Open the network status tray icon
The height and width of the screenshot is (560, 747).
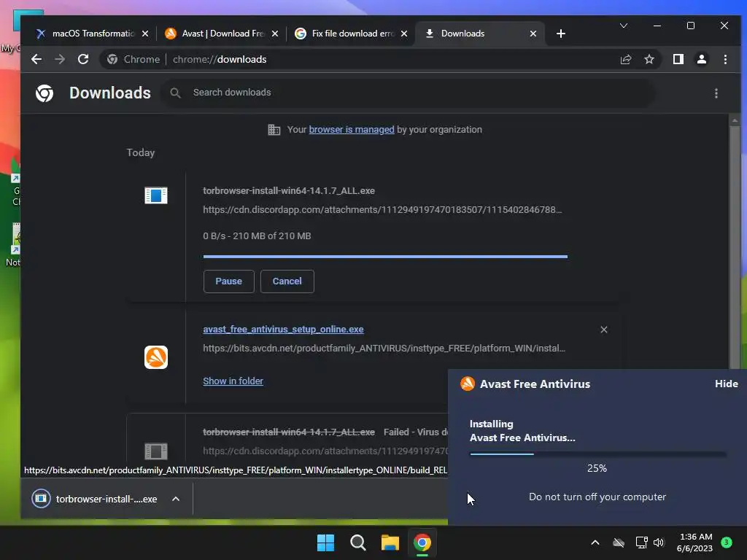[641, 542]
